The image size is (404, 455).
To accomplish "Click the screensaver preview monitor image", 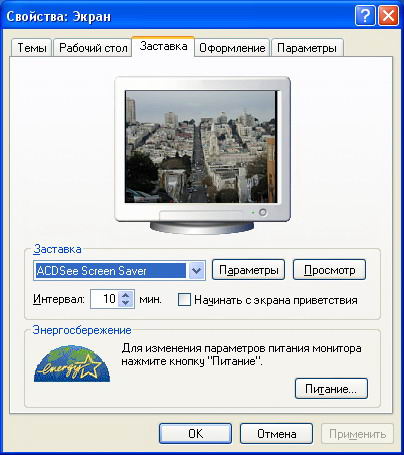I will point(202,155).
